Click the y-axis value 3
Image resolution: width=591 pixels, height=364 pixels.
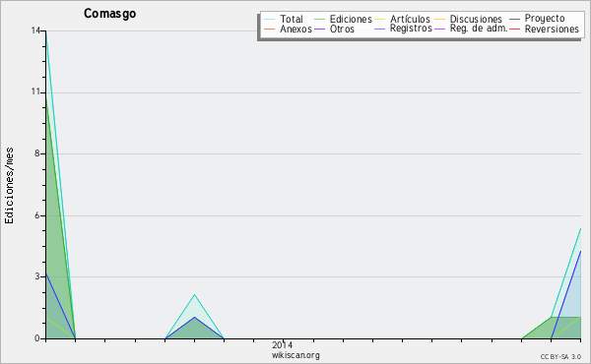click(37, 276)
